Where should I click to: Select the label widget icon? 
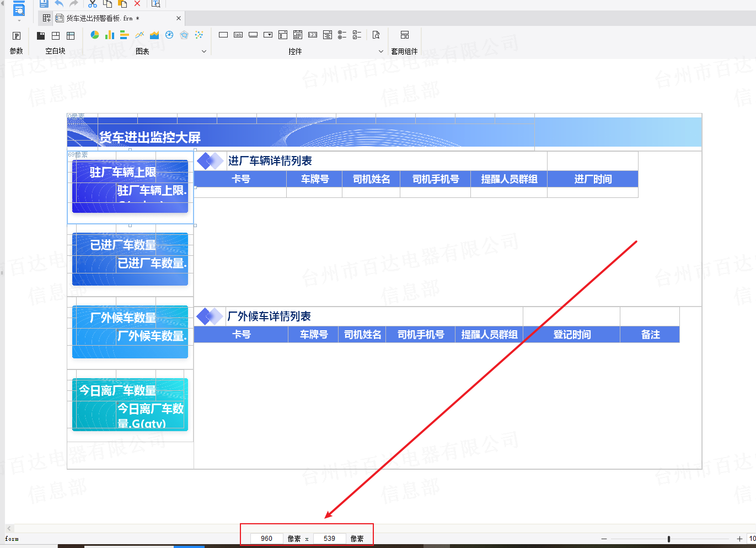[x=238, y=35]
